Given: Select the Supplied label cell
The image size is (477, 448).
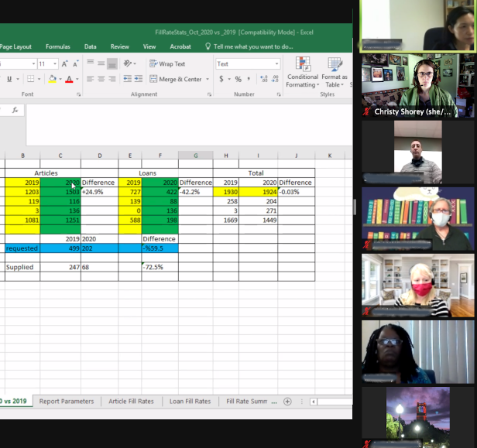Looking at the screenshot, I should pyautogui.click(x=22, y=267).
